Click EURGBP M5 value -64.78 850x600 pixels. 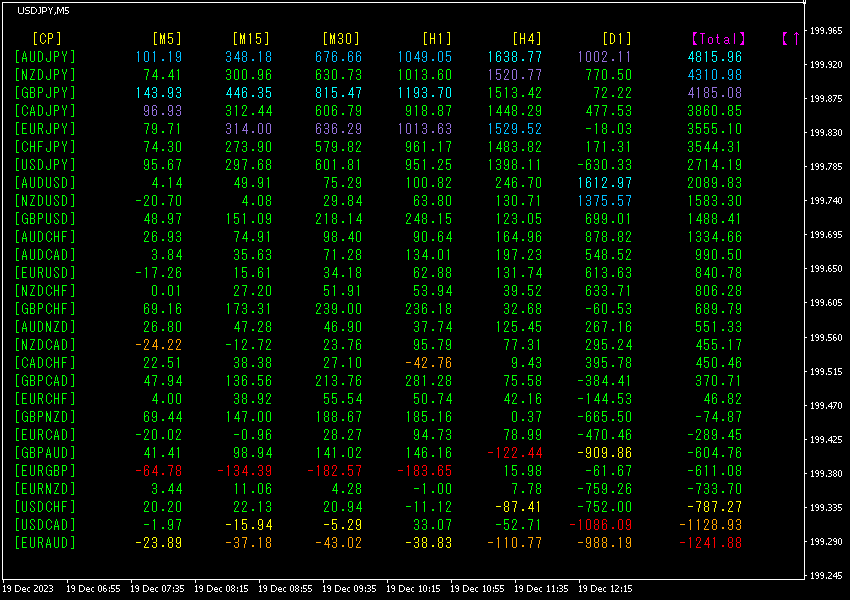159,470
